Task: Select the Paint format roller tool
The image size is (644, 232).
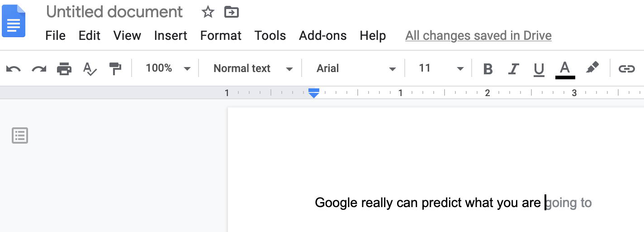Action: (115, 69)
